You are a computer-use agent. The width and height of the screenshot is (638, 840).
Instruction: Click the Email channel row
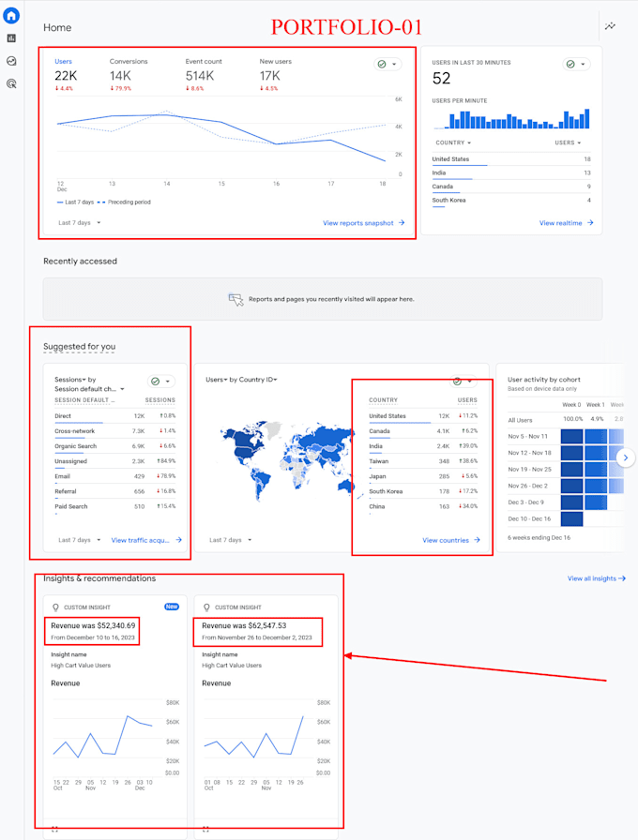point(114,476)
